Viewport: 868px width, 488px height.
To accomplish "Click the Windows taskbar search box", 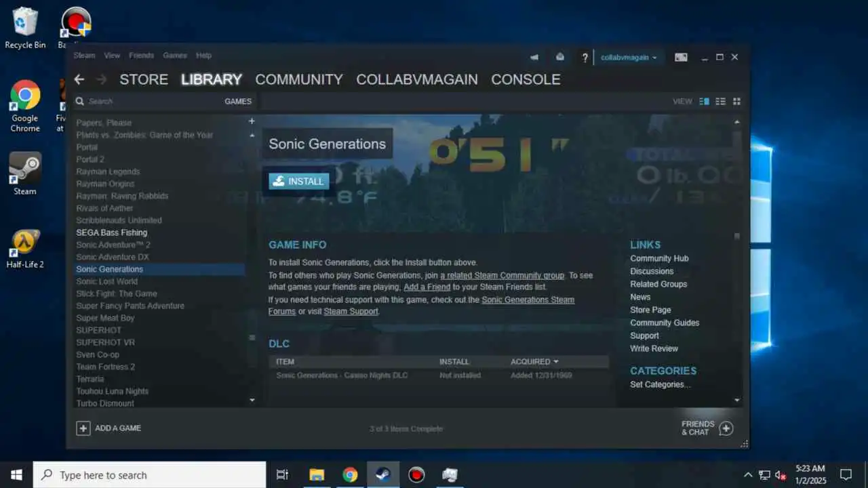I will coord(149,474).
